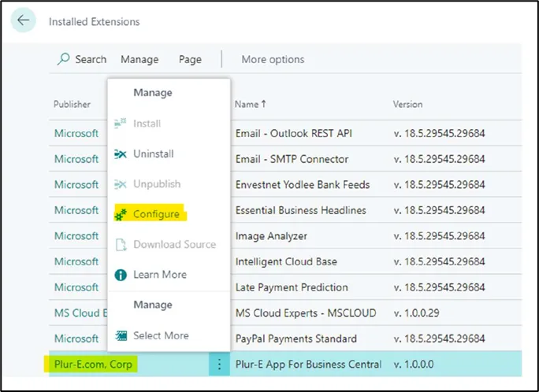Open Microsoft link for Intelligent Cloud Base row
Image resolution: width=539 pixels, height=392 pixels.
76,261
